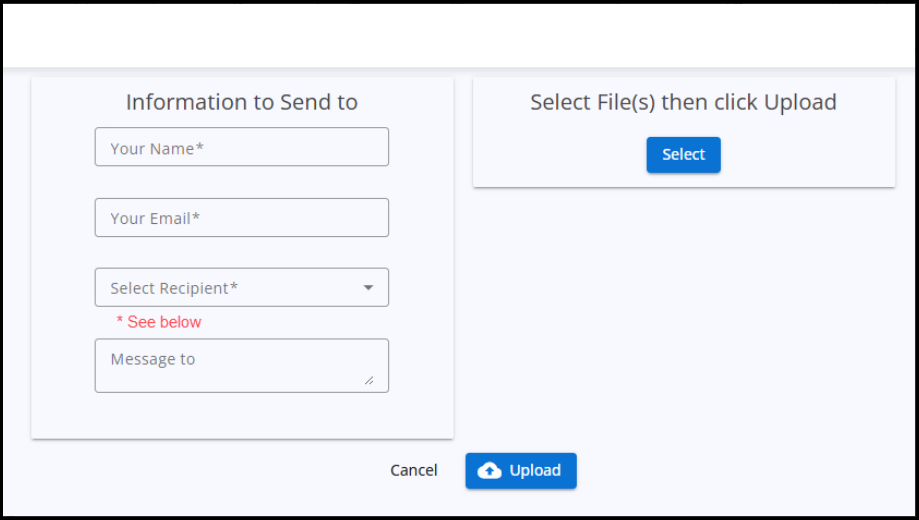Click the Select Recipient dropdown arrow

coord(368,288)
